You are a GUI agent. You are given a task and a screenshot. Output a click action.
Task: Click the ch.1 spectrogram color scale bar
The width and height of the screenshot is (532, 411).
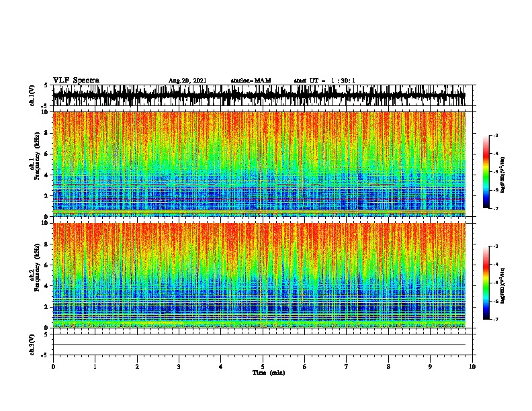(x=486, y=172)
